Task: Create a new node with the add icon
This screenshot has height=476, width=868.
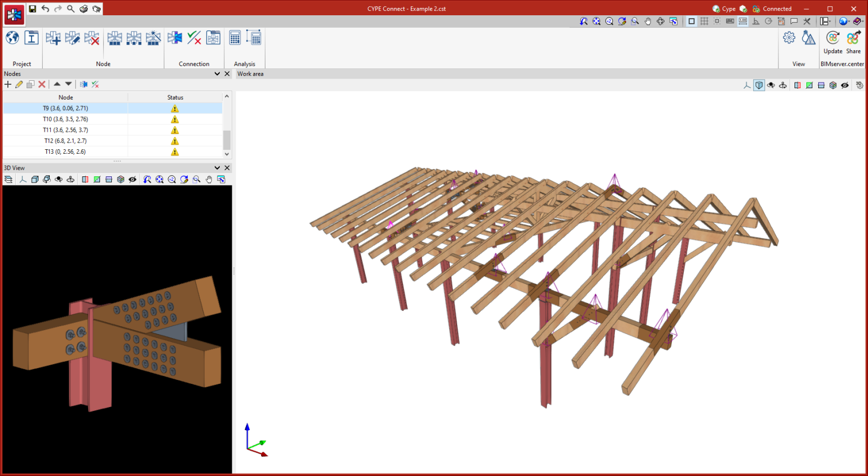Action: (53, 37)
